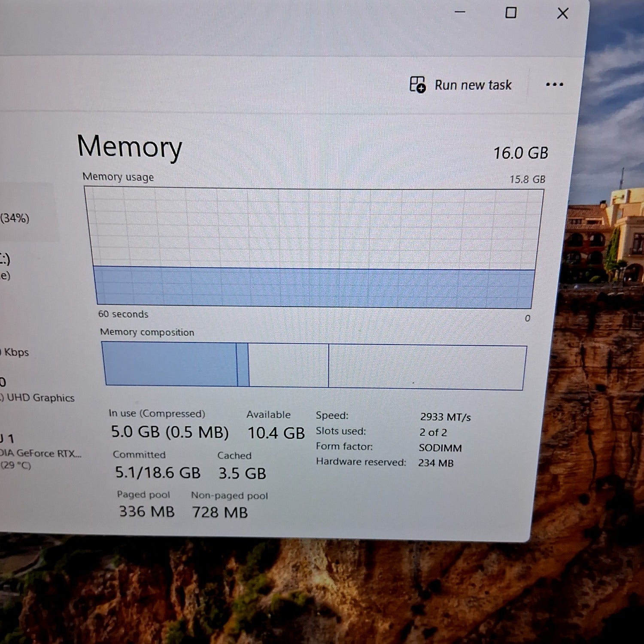Click the Cached 3.5 GB value
The width and height of the screenshot is (644, 644).
click(242, 473)
